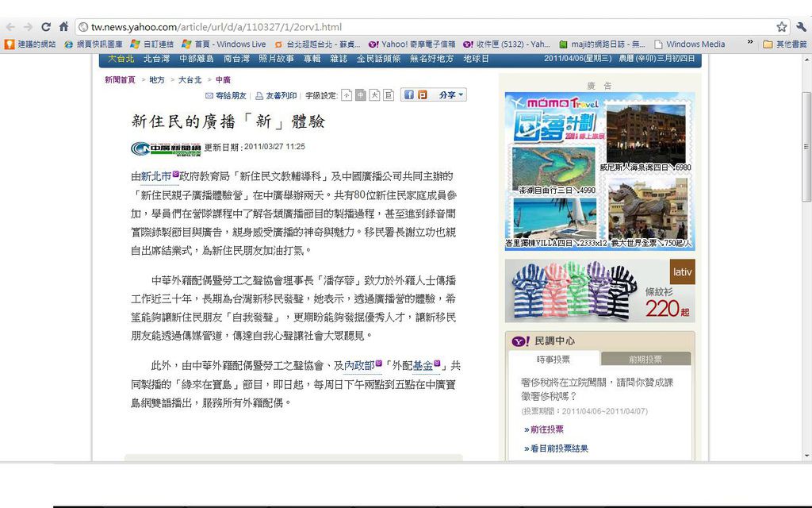Open the 內政部 keyword link
The image size is (812, 508).
tap(359, 365)
